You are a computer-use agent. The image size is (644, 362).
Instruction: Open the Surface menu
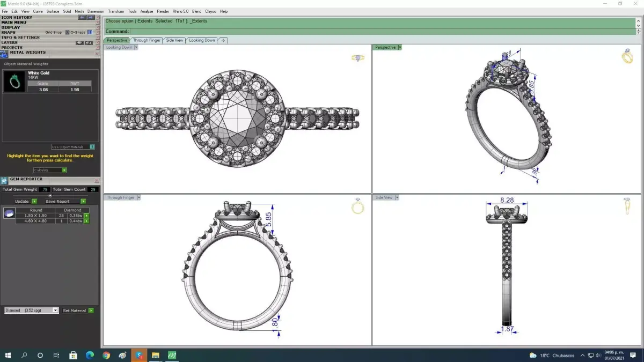coord(53,11)
